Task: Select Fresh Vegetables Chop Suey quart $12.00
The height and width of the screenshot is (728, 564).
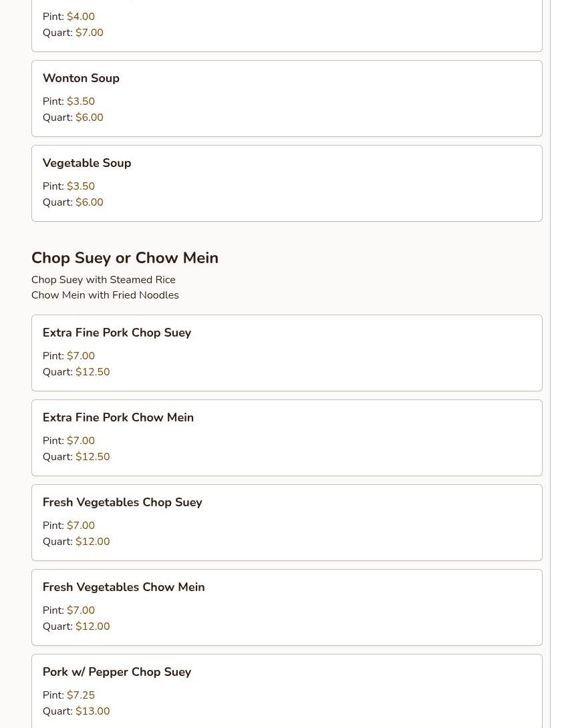Action: pyautogui.click(x=92, y=542)
